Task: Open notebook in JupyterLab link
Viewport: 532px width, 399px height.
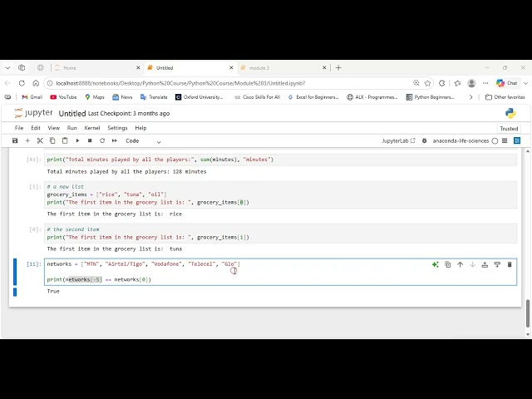Action: (398, 140)
